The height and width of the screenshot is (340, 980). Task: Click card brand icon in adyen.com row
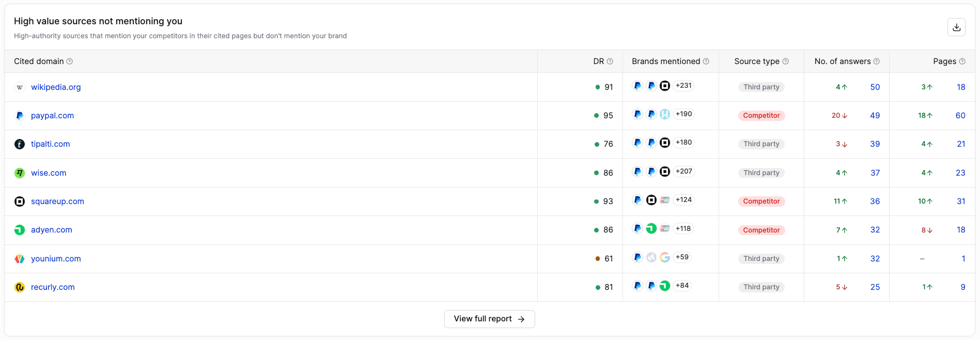665,228
